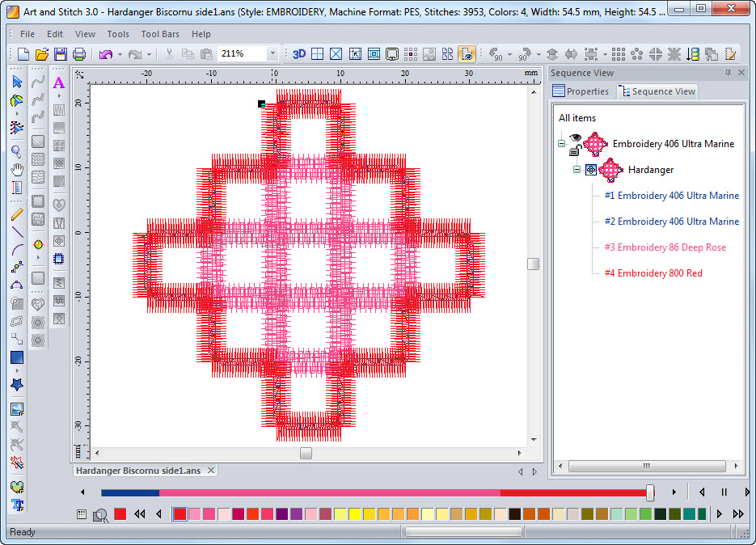Click the Save floppy disk icon
This screenshot has width=756, height=545.
coord(60,54)
